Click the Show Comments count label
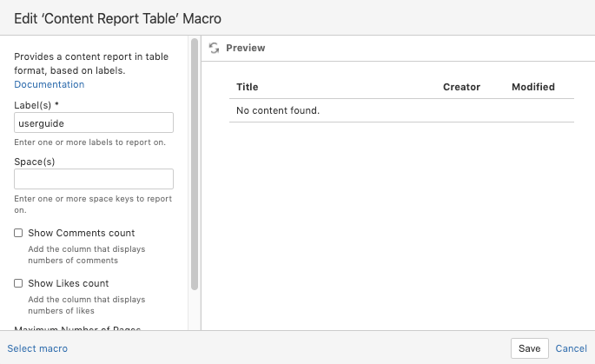 [x=82, y=233]
